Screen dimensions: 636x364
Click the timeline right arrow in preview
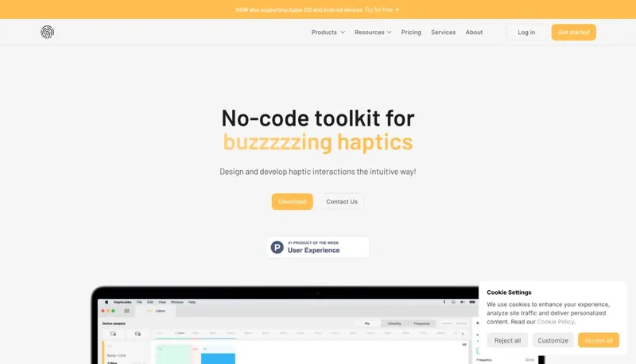pos(463,334)
